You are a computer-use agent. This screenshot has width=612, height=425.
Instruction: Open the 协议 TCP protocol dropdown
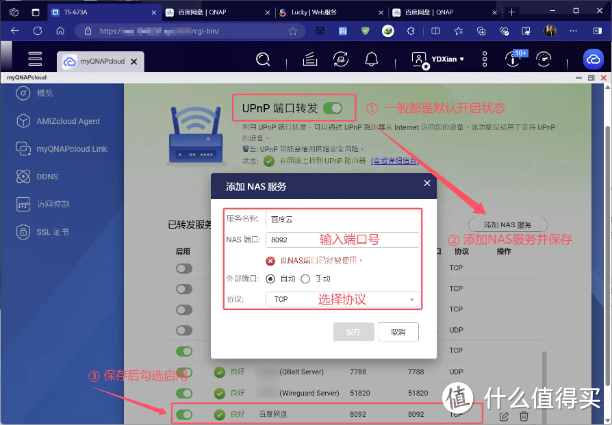[343, 299]
